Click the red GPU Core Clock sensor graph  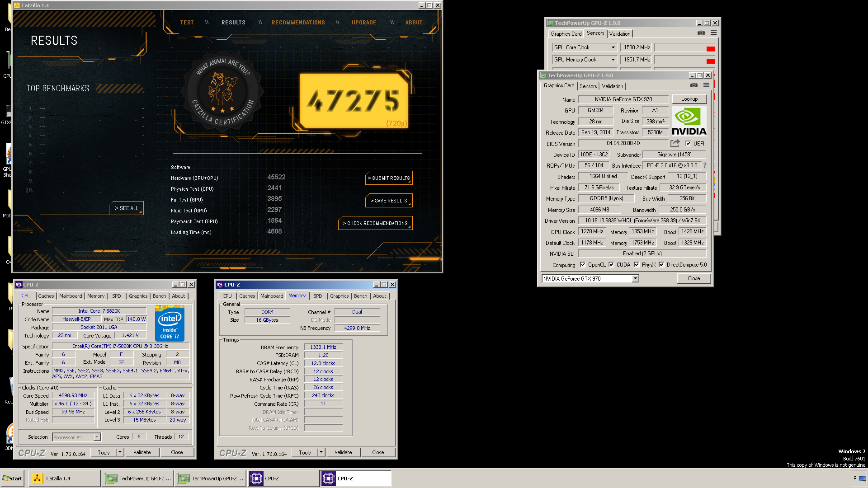(684, 47)
